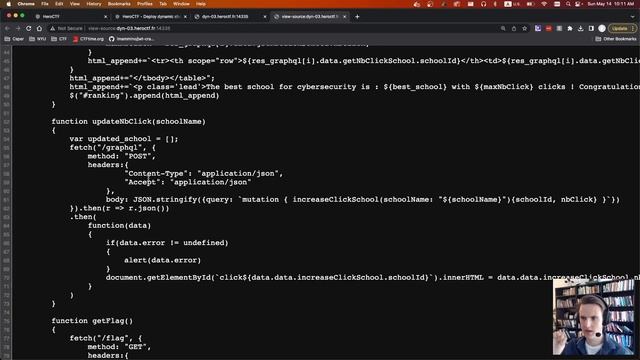Go back with the browser back arrow

7,29
